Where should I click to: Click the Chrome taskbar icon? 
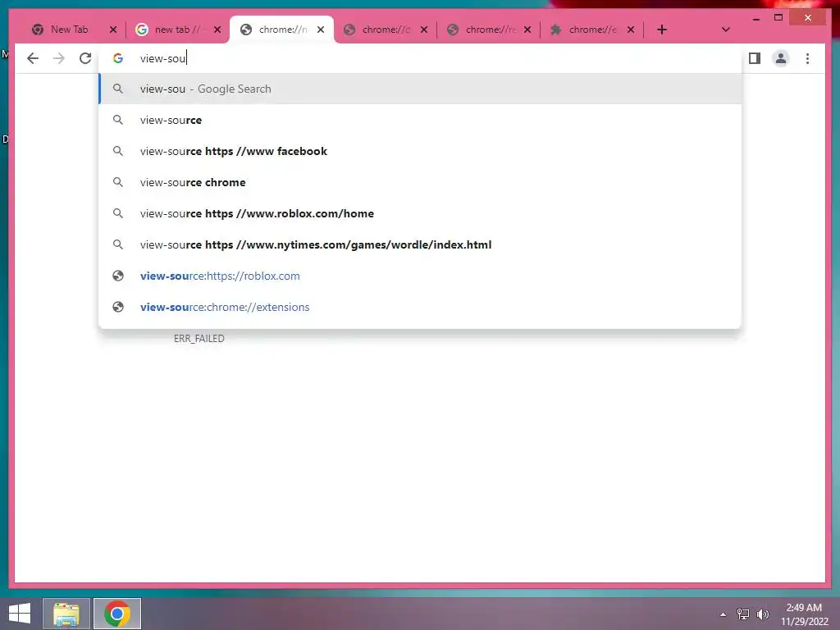click(x=117, y=614)
